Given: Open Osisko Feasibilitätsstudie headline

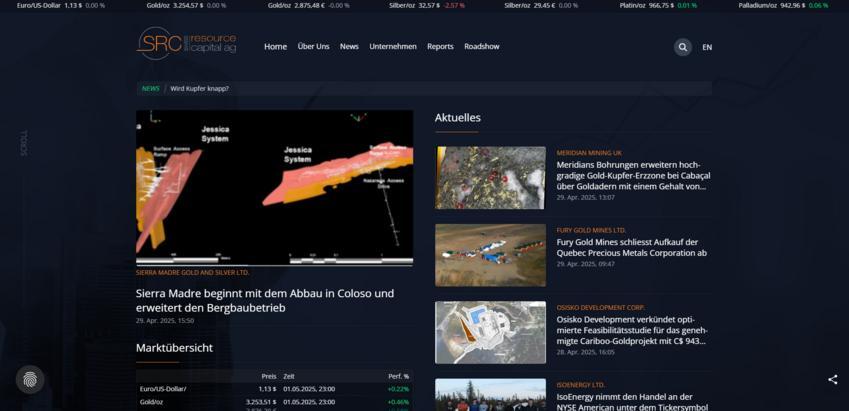Looking at the screenshot, I should coord(632,330).
